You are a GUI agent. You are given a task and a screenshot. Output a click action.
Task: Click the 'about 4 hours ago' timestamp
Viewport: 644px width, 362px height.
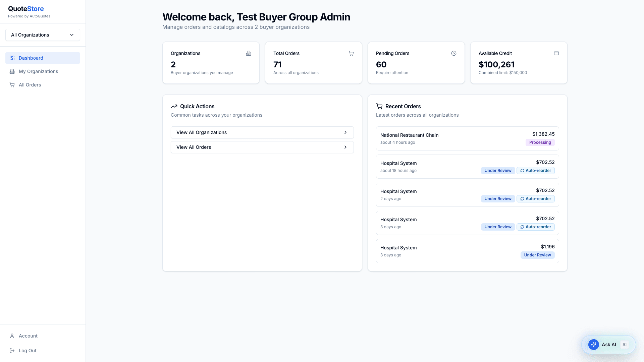click(397, 142)
